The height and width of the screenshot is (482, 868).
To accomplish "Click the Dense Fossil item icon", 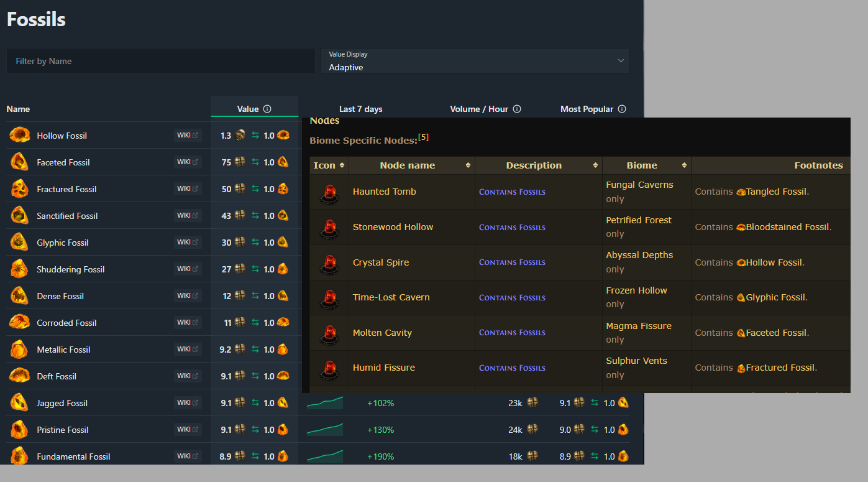I will click(x=20, y=295).
